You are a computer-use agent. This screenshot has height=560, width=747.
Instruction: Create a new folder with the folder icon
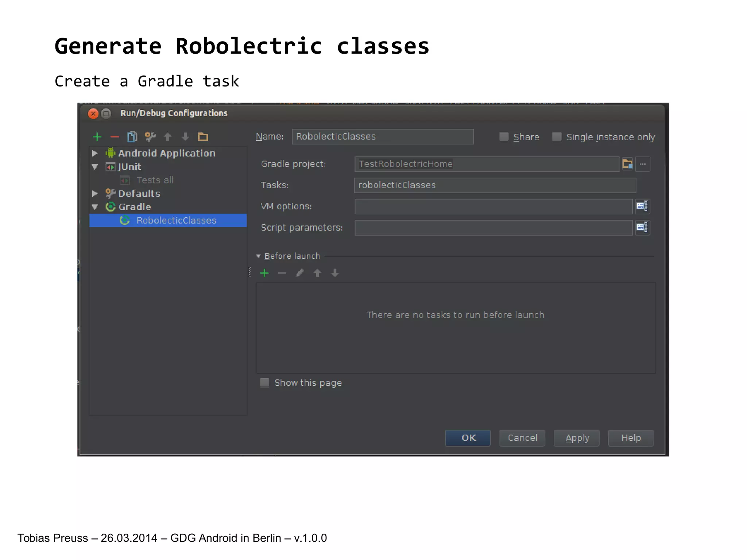203,137
